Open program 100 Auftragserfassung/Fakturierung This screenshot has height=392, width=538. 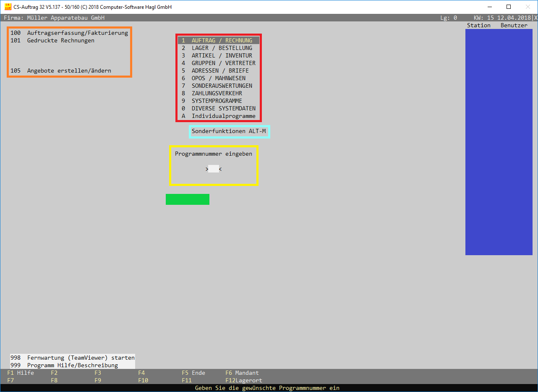click(x=69, y=33)
